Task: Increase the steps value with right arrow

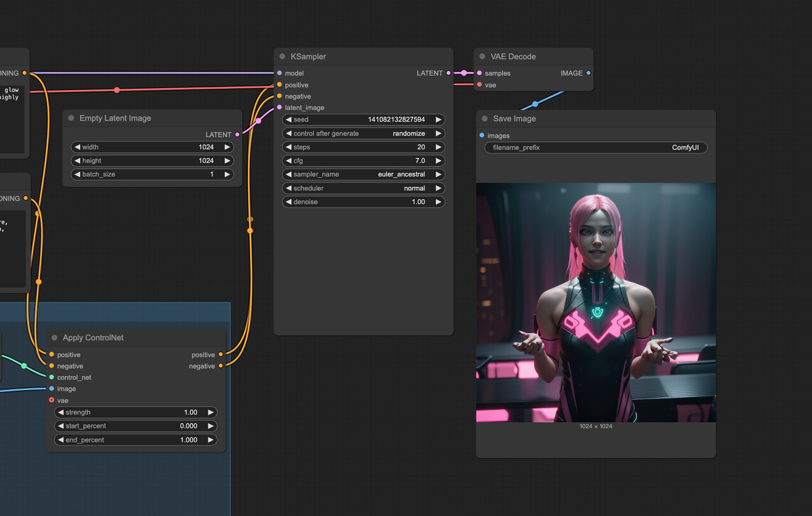Action: click(x=438, y=147)
